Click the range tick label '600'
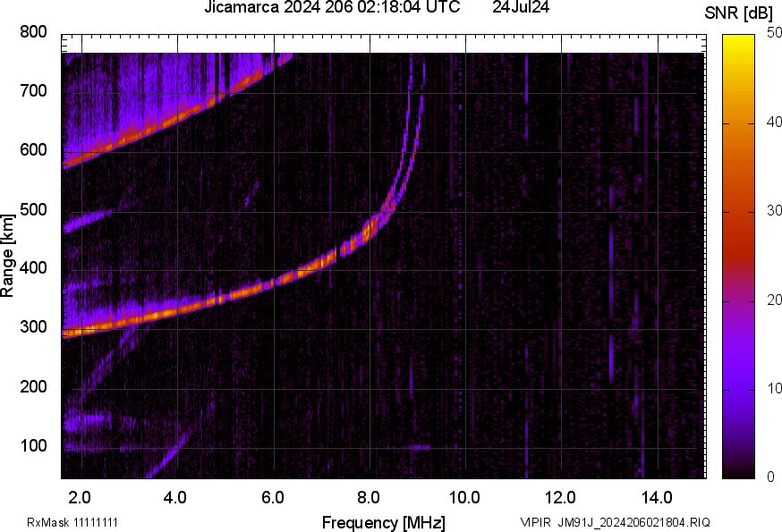This screenshot has height=532, width=782. click(x=33, y=150)
